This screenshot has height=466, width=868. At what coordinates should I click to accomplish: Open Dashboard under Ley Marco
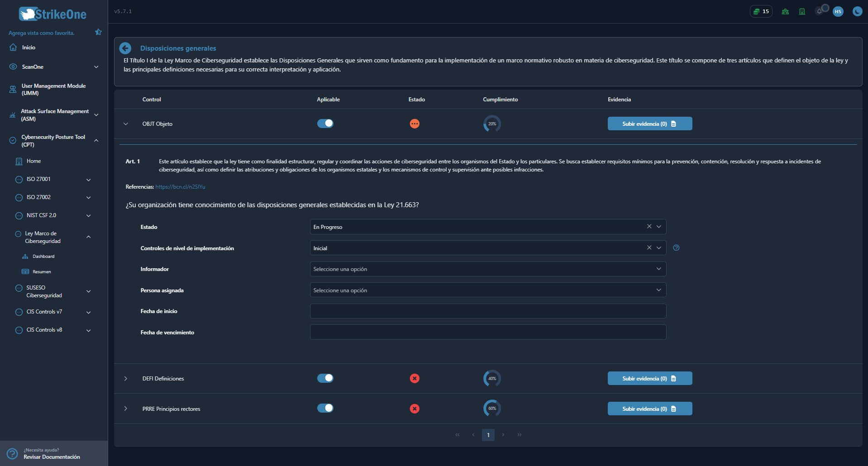point(43,257)
